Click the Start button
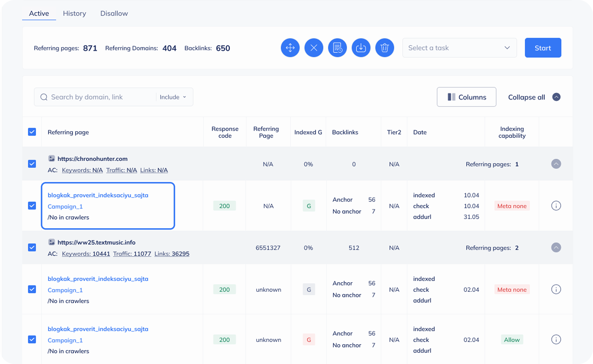The height and width of the screenshot is (364, 593). 543,48
